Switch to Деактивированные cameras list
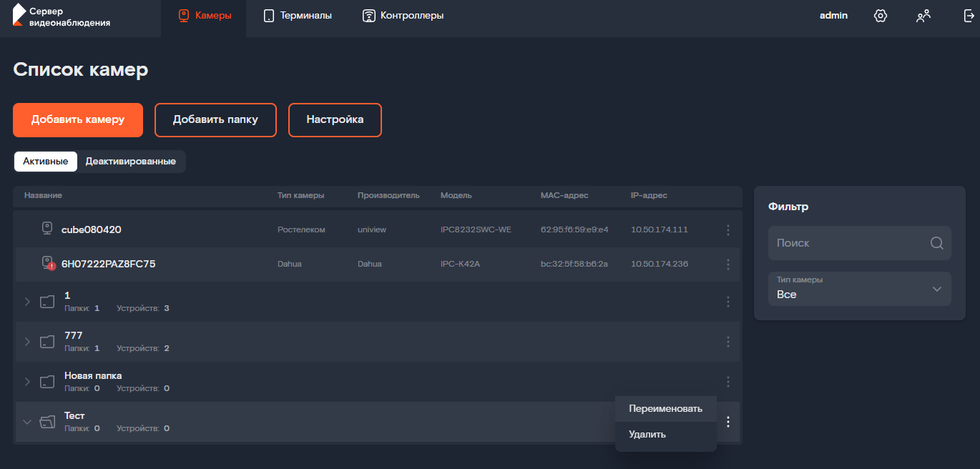Screen dimensions: 980x469 (131, 162)
